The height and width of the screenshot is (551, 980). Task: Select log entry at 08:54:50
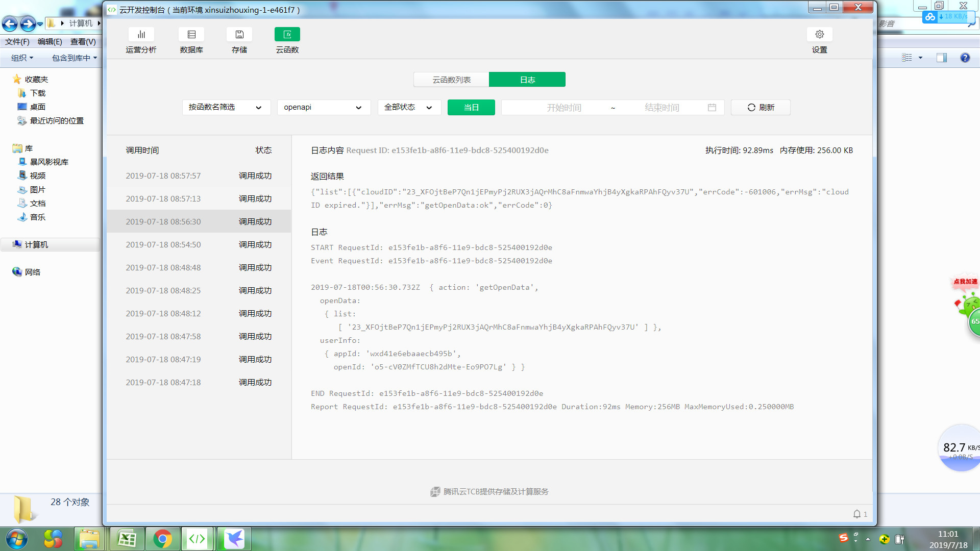199,245
